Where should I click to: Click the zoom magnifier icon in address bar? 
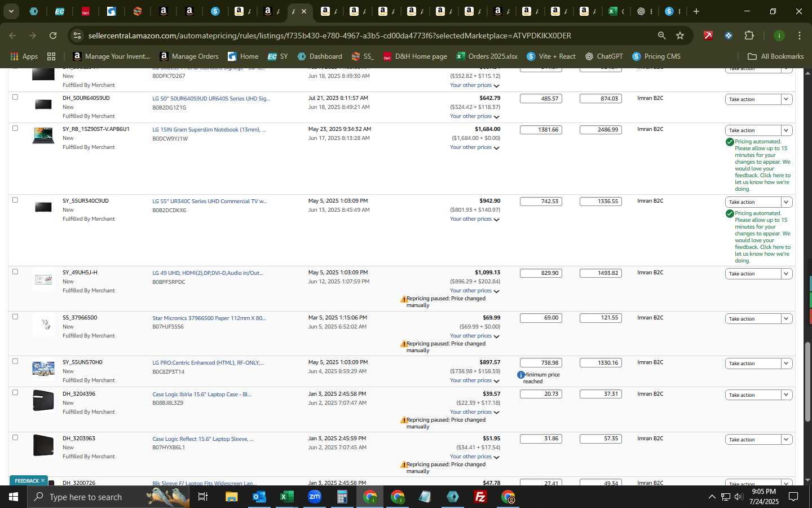click(661, 36)
